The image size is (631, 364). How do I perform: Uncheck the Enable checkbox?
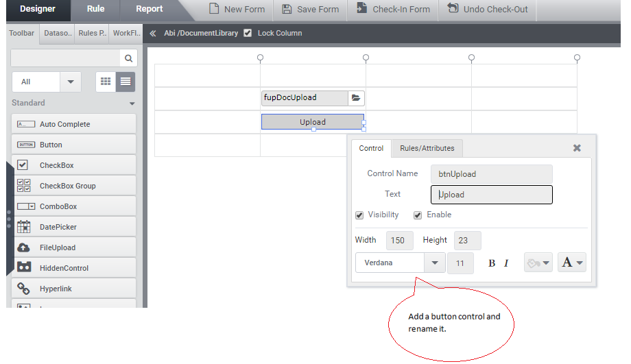click(418, 215)
